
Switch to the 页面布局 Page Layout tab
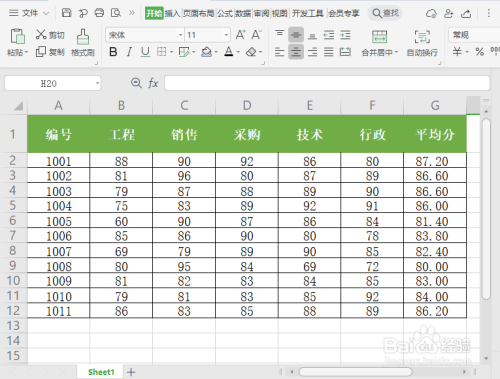(199, 13)
